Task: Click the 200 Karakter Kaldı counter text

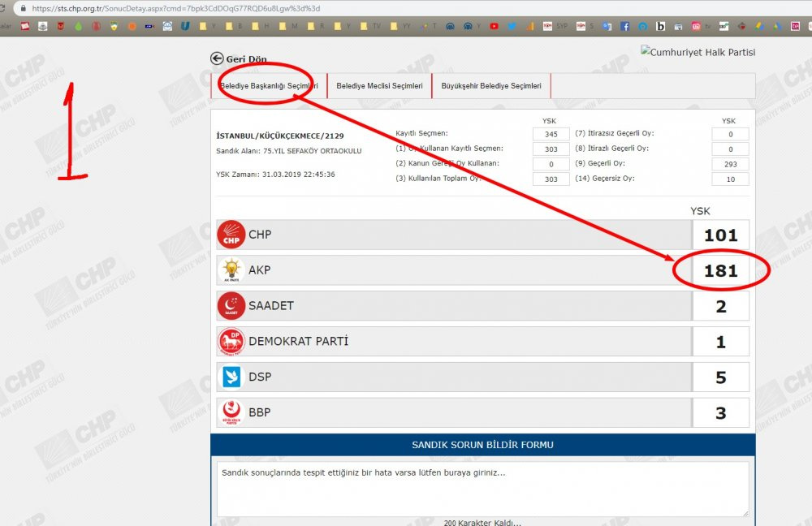Action: click(482, 523)
